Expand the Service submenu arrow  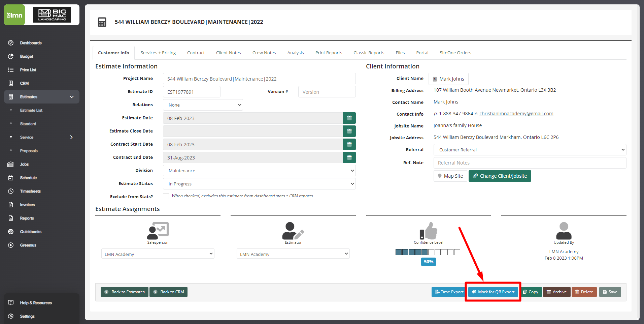pos(71,137)
